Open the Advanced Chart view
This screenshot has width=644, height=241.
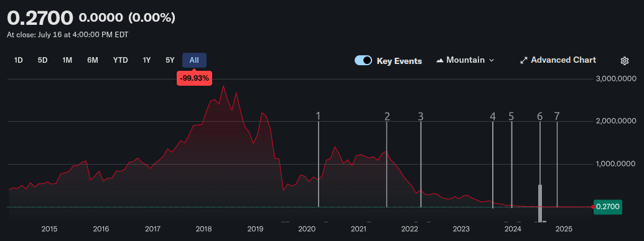point(558,60)
